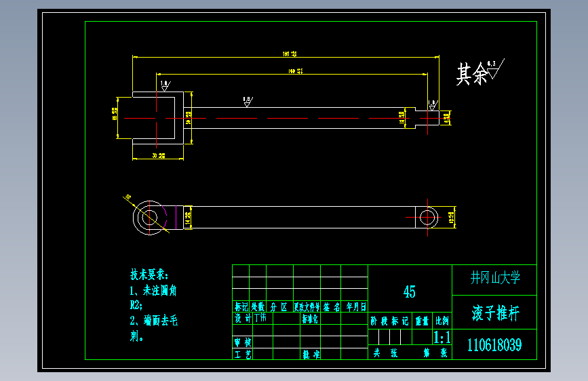Select the material value 45
The width and height of the screenshot is (588, 381).
[409, 292]
